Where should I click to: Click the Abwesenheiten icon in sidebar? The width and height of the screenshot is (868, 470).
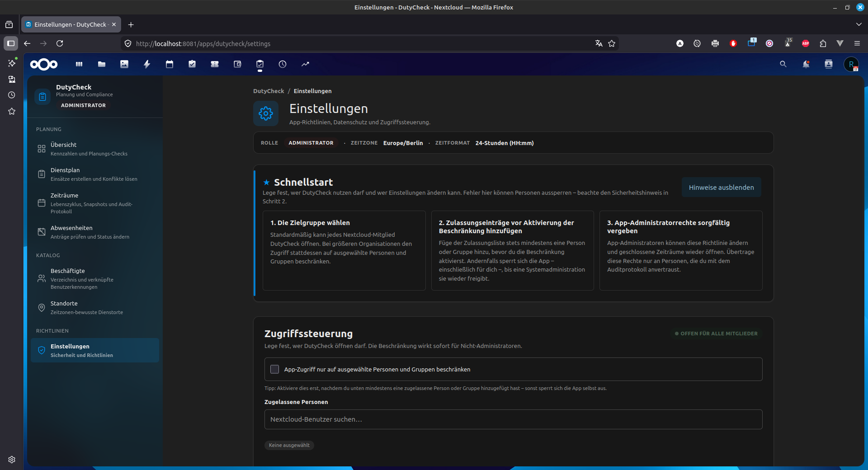click(42, 232)
